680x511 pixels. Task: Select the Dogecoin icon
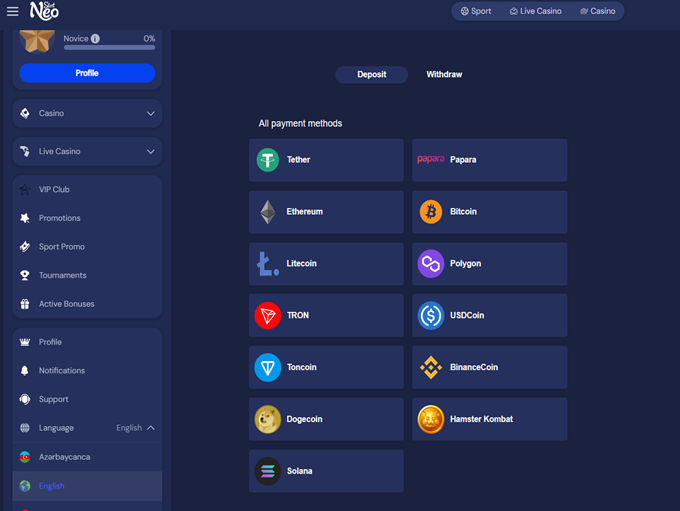point(267,419)
